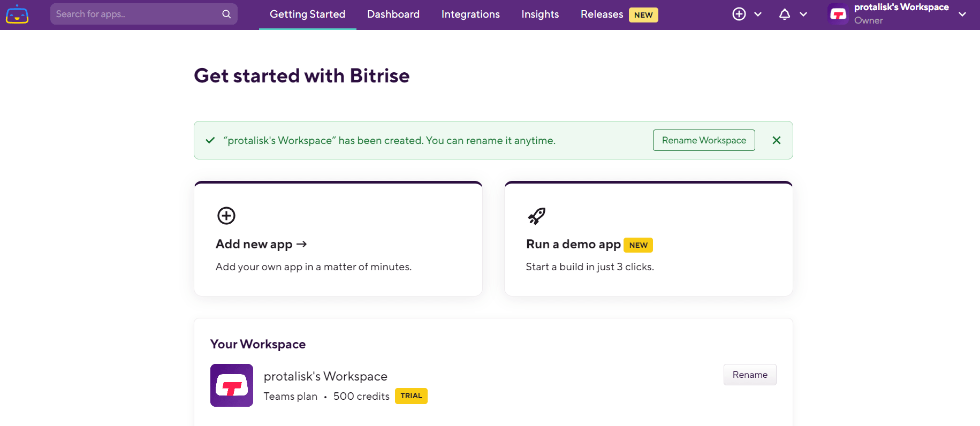Expand the chevron beside notification bell
The image size is (980, 426).
point(803,14)
